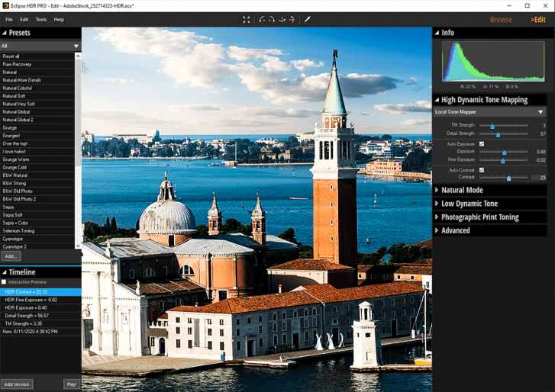Click the horizontal flip icon
Viewport: 555px width, 392px height.
292,19
